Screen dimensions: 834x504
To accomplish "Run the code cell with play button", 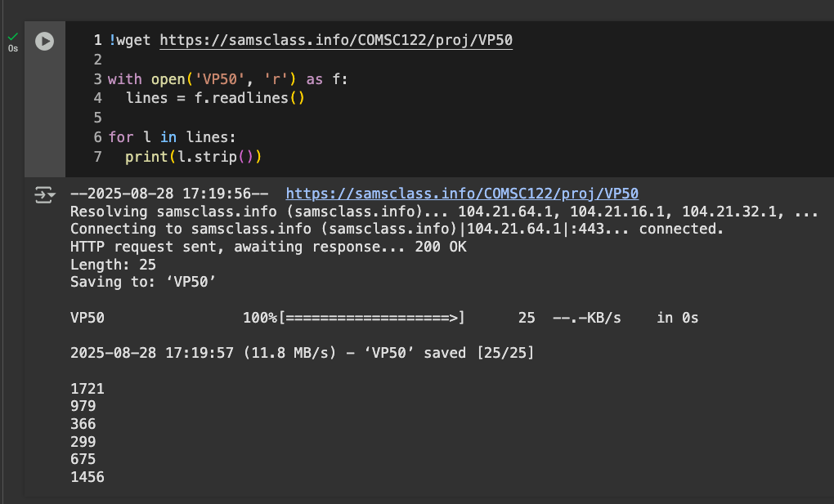I will coord(44,41).
